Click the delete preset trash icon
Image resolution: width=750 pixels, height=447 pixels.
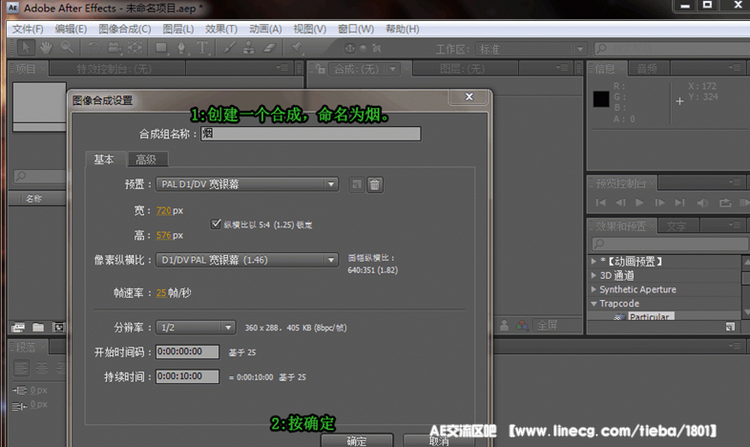(375, 185)
